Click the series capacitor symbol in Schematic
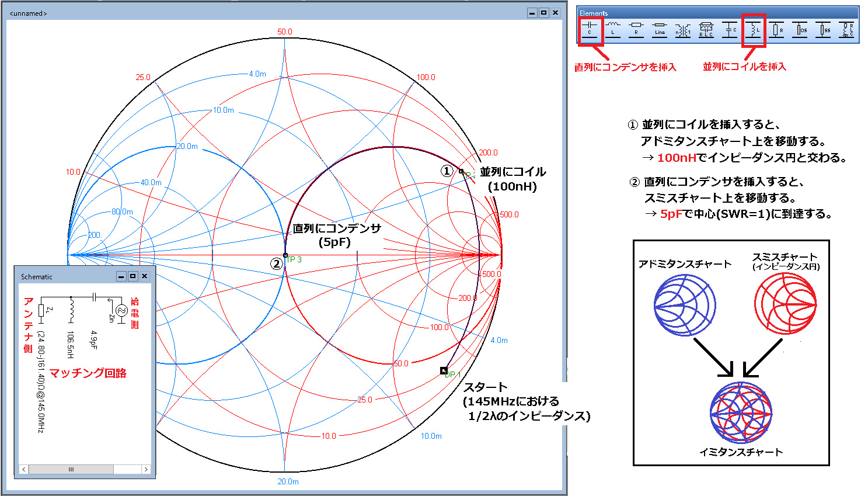The width and height of the screenshot is (868, 496). click(93, 297)
